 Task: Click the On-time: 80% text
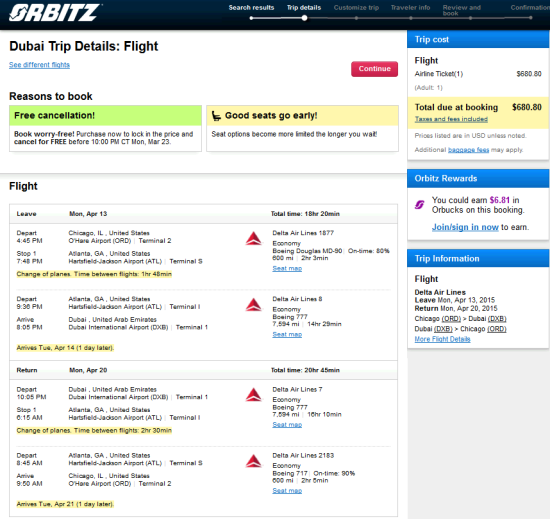coord(369,251)
